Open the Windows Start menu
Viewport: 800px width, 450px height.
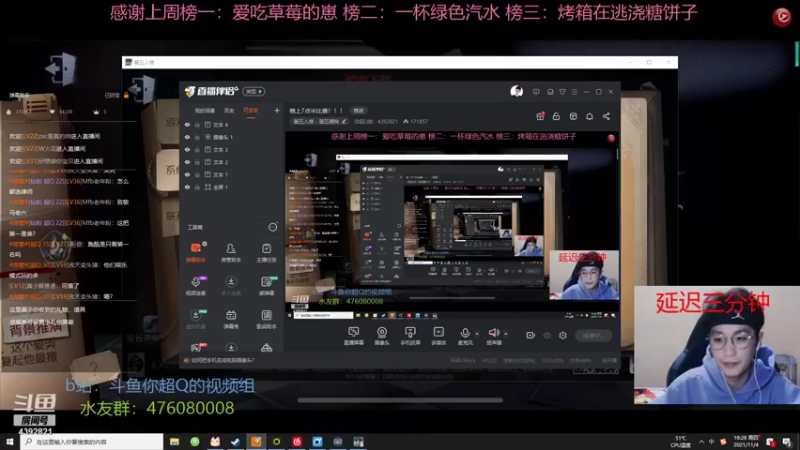point(10,442)
